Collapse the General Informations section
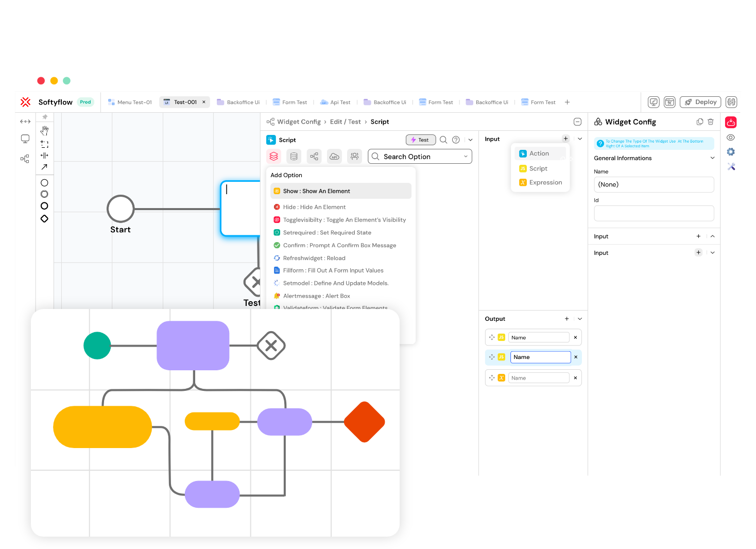Screen dimensions: 756x549 click(x=713, y=158)
